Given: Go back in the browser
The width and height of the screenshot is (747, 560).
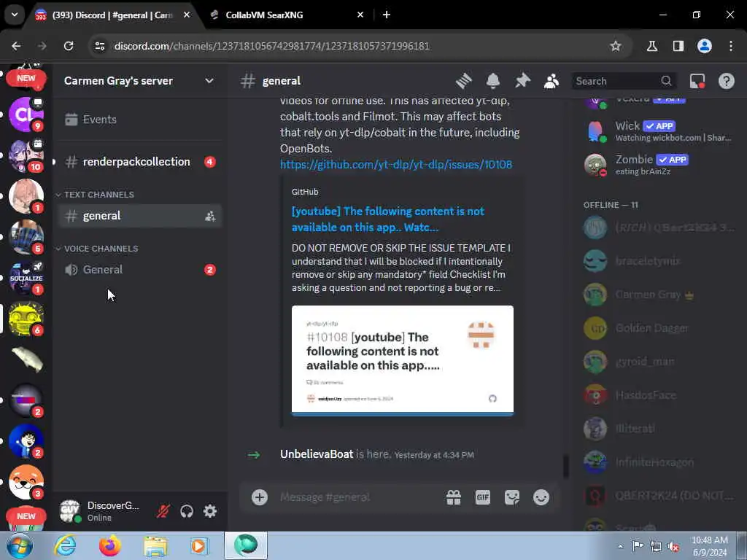Looking at the screenshot, I should (16, 46).
